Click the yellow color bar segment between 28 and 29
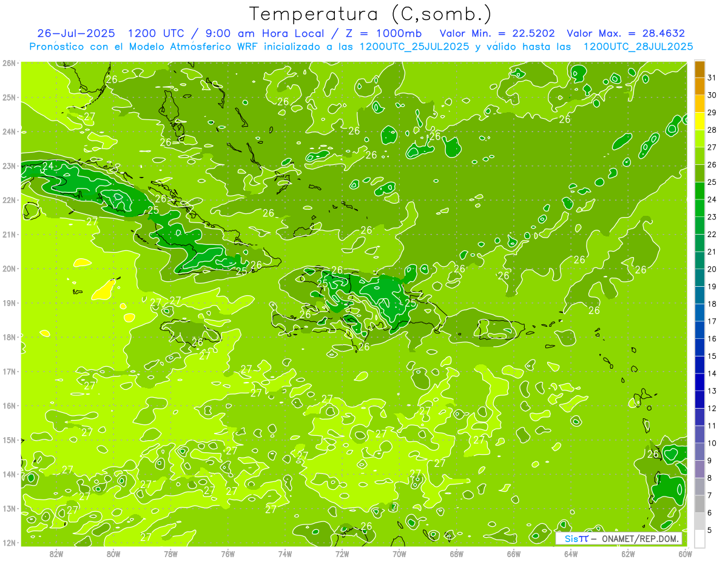 point(699,121)
